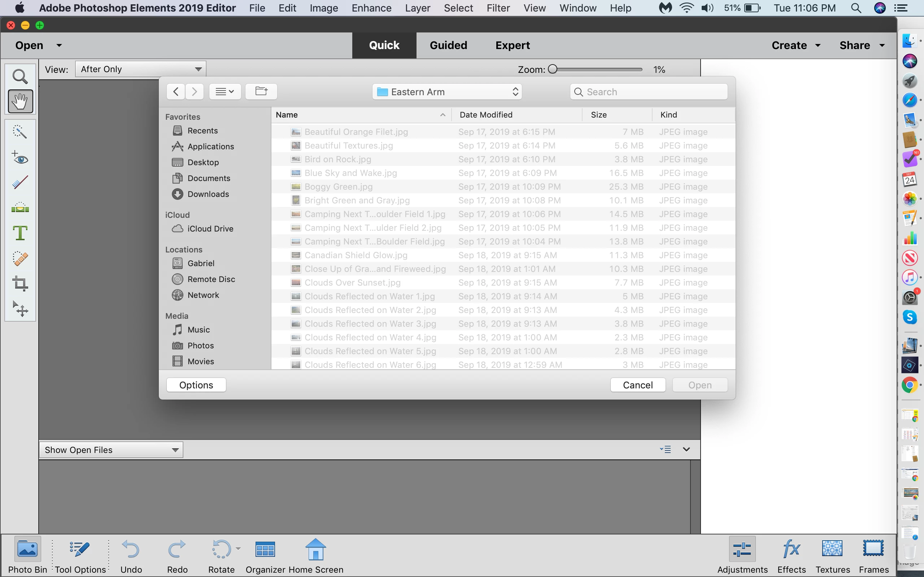Select the Zoom tool in toolbox
Image resolution: width=924 pixels, height=577 pixels.
pos(20,77)
